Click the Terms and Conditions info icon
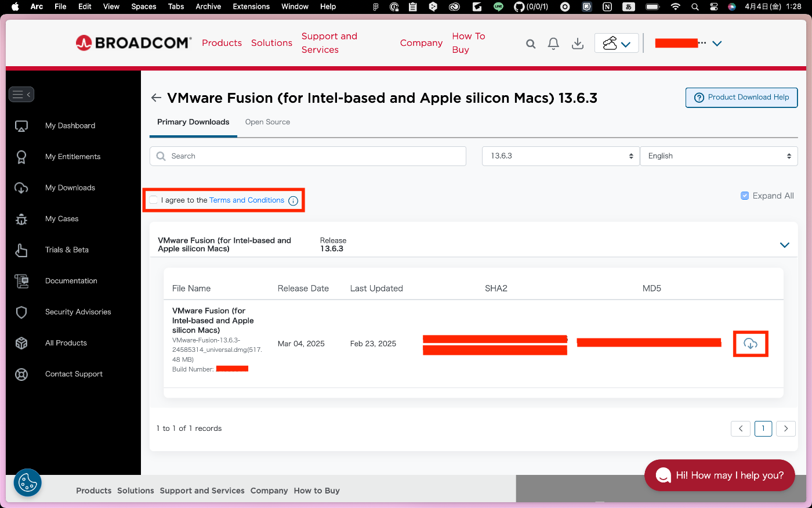The width and height of the screenshot is (812, 508). click(293, 201)
